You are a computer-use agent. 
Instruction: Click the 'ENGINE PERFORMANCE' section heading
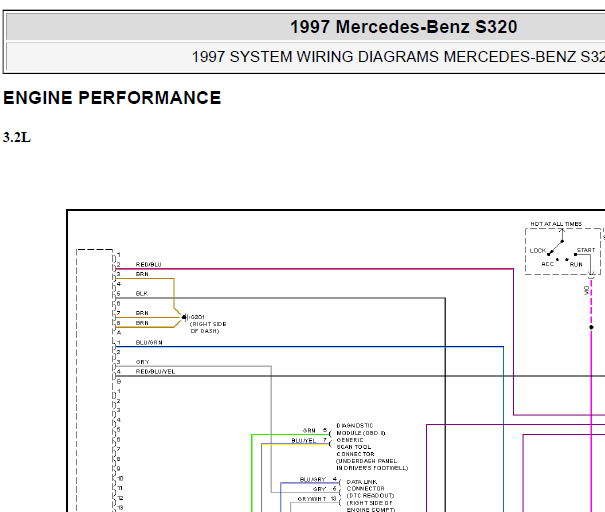pyautogui.click(x=112, y=98)
